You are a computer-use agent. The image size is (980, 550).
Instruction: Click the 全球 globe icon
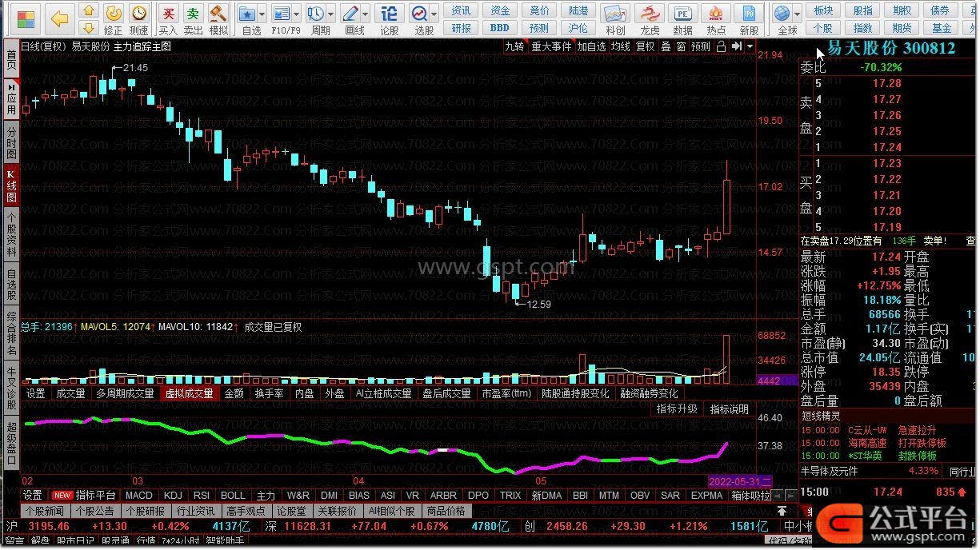(782, 13)
